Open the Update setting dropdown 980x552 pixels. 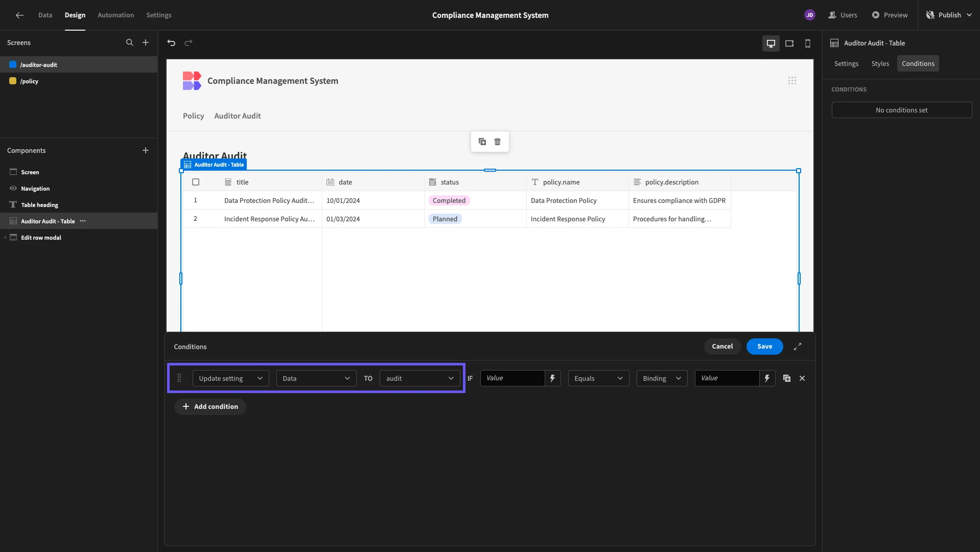[230, 378]
